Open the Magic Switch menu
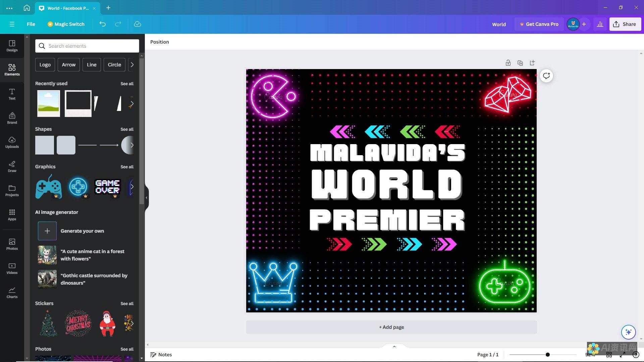The height and width of the screenshot is (362, 644). coord(65,24)
